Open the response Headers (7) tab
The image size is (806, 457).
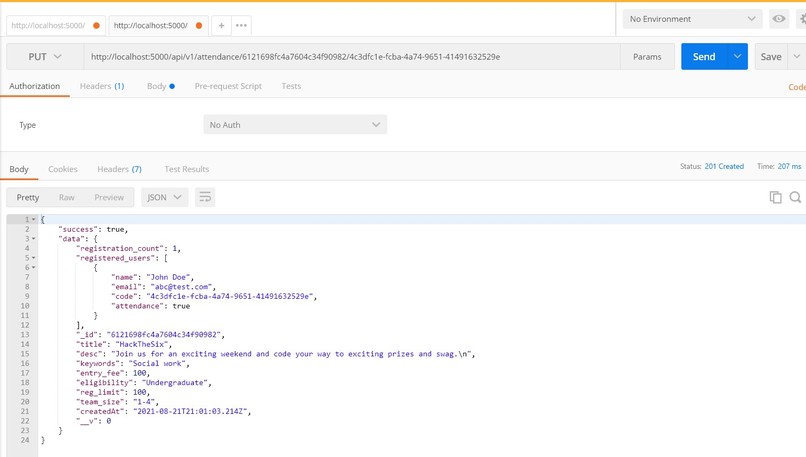[x=119, y=169]
